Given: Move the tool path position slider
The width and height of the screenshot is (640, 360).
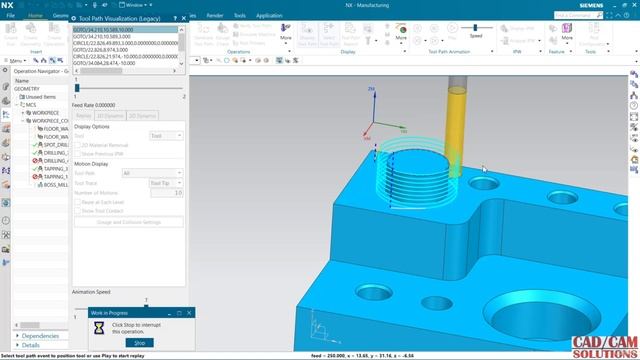Looking at the screenshot, I should 77,88.
